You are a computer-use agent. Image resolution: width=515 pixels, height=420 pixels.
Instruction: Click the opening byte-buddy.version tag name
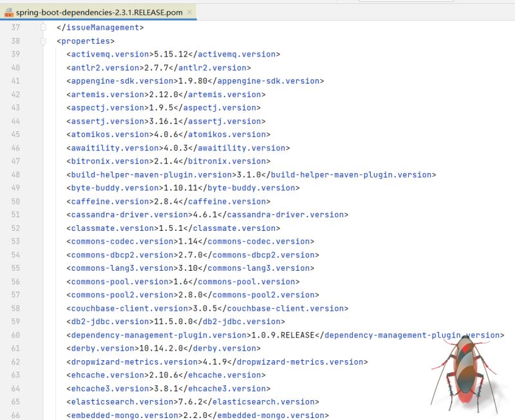(115, 188)
